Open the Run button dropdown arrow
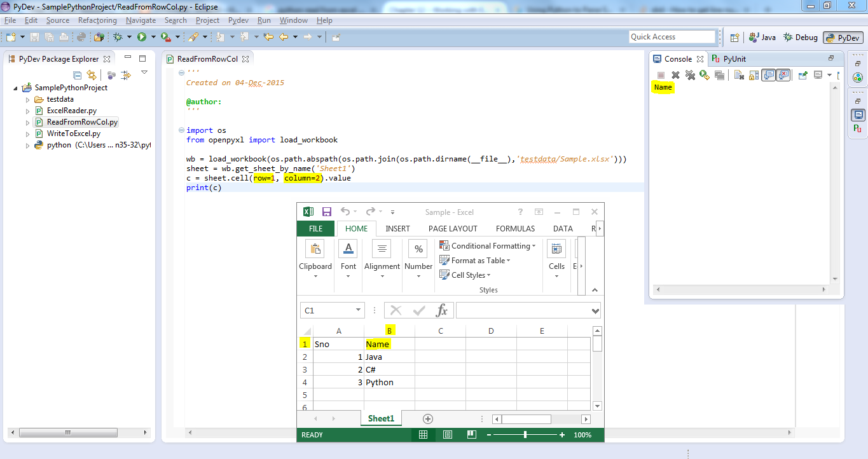The width and height of the screenshot is (868, 459). tap(152, 38)
